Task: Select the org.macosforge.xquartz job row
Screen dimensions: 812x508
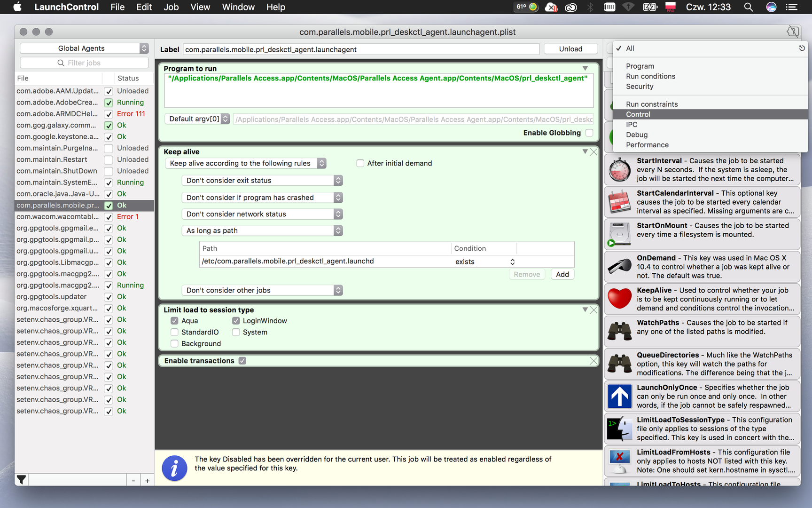Action: (85, 308)
